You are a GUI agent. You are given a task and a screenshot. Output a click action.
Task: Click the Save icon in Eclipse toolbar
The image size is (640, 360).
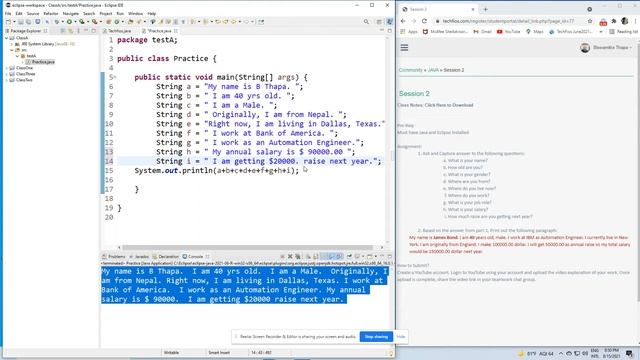21,22
